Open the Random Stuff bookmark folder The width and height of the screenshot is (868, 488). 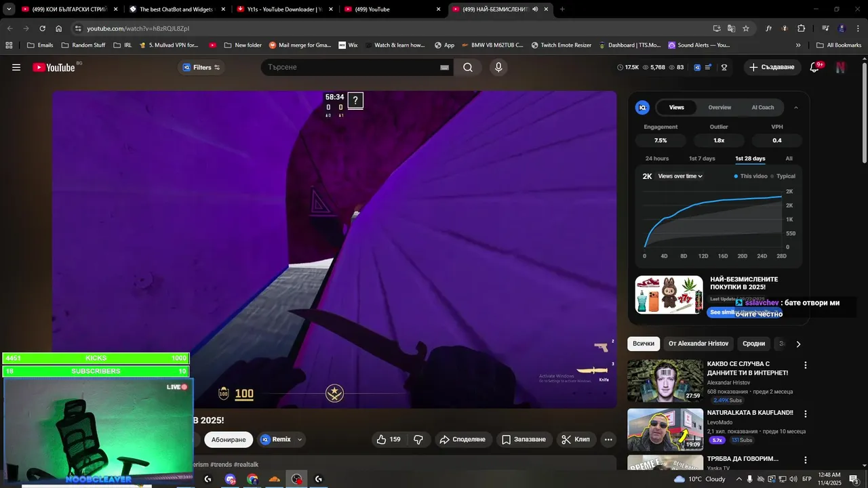coord(83,45)
